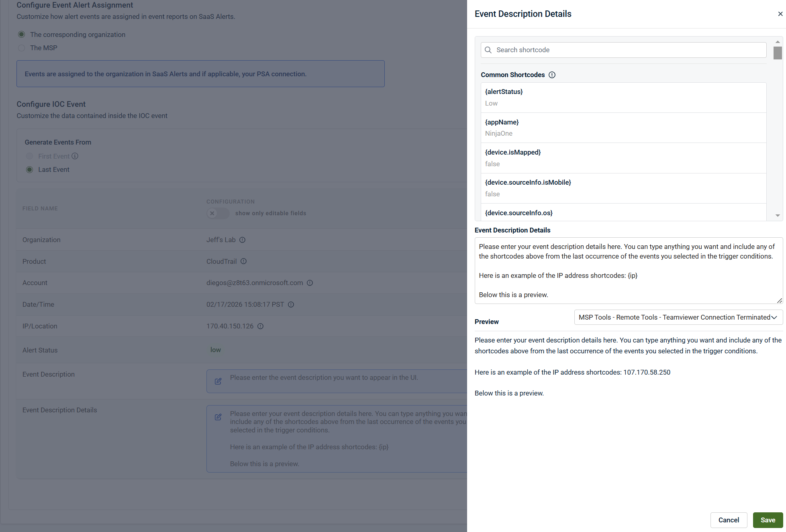Click info icon next to CloudTrail
This screenshot has height=532, width=786.
pos(243,261)
